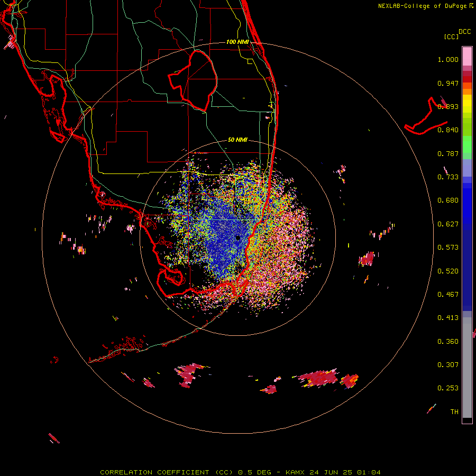
Task: Click the [CC] units label
Action: (451, 36)
